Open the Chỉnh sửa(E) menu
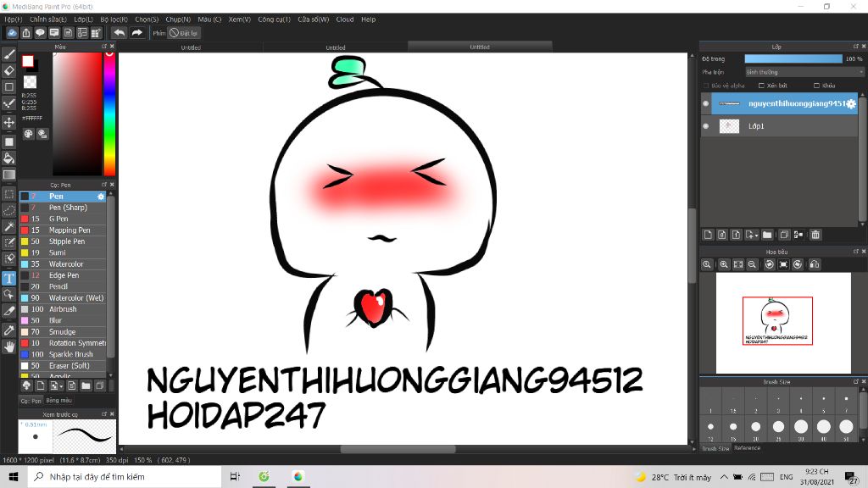 [48, 19]
